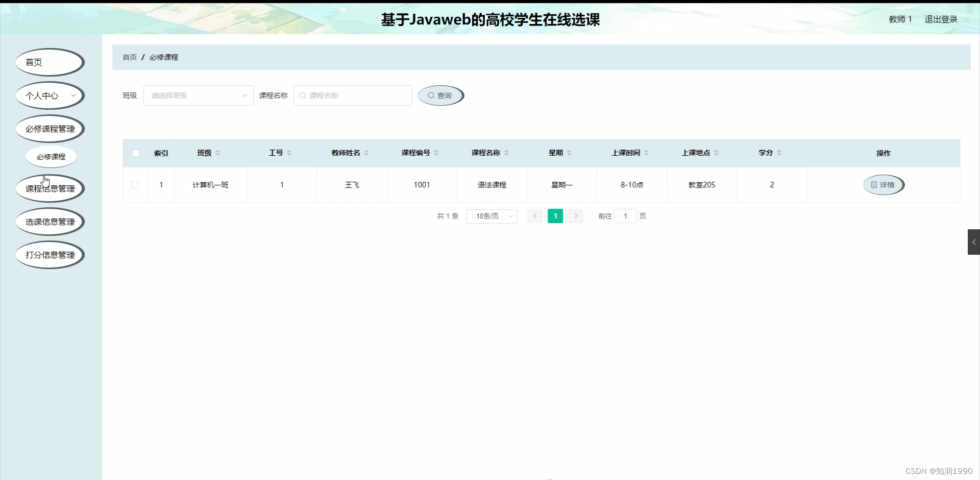This screenshot has width=980, height=480.
Task: Click the sidebar collapse arrow on right edge
Action: pyautogui.click(x=975, y=242)
